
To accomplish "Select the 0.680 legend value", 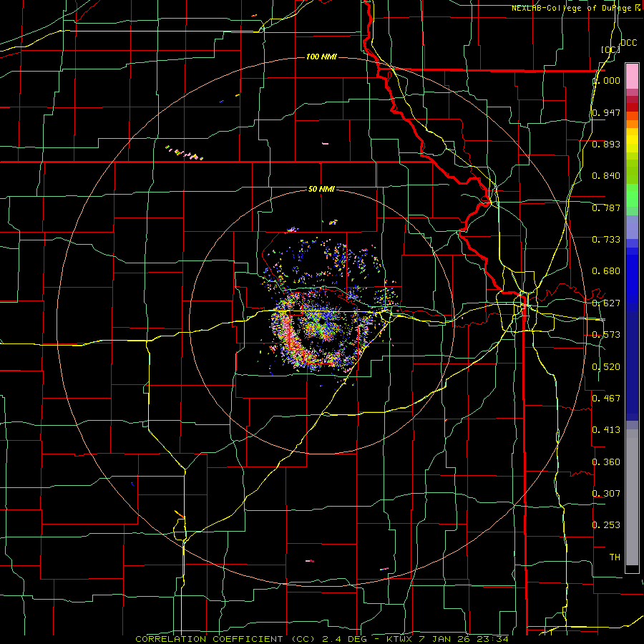I will 606,270.
